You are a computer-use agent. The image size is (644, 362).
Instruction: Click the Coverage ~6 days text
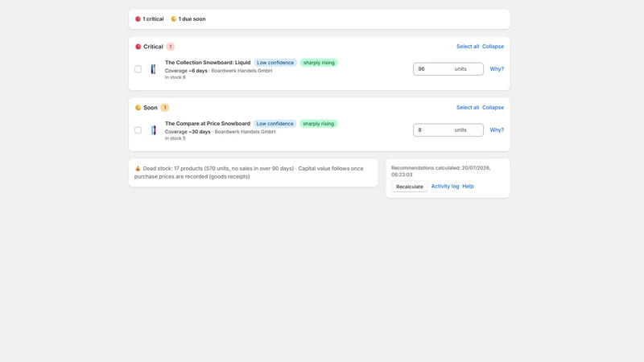pyautogui.click(x=186, y=71)
